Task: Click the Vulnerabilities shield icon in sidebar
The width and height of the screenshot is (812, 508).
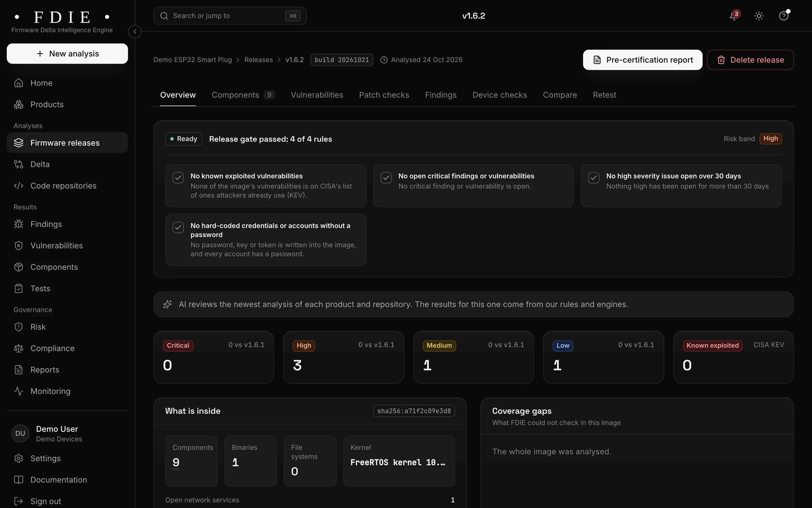Action: pos(19,246)
